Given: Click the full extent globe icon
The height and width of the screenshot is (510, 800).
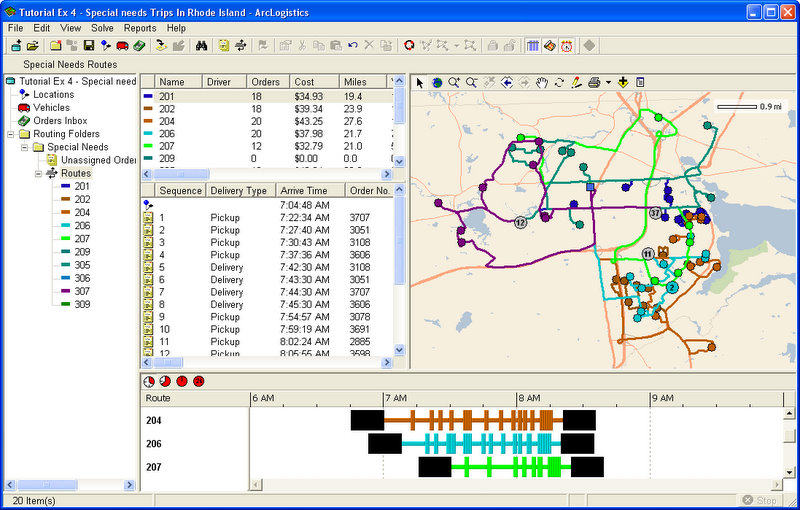Looking at the screenshot, I should coord(437,82).
